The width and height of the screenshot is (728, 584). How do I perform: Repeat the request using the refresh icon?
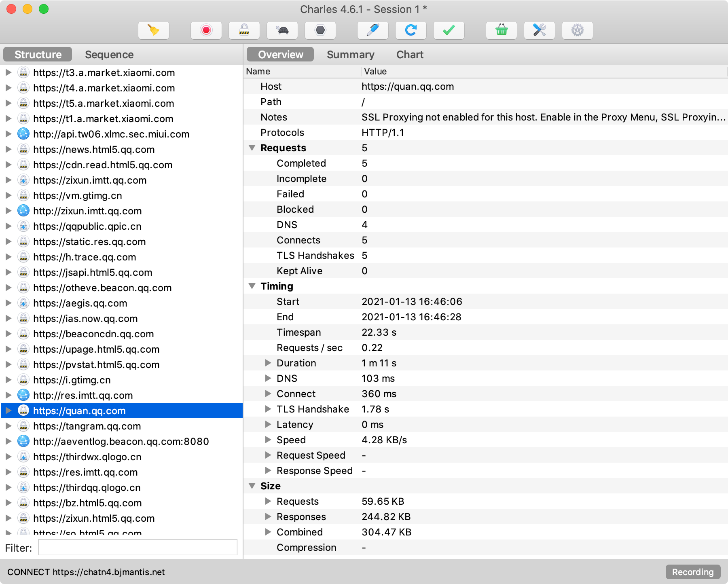click(411, 30)
